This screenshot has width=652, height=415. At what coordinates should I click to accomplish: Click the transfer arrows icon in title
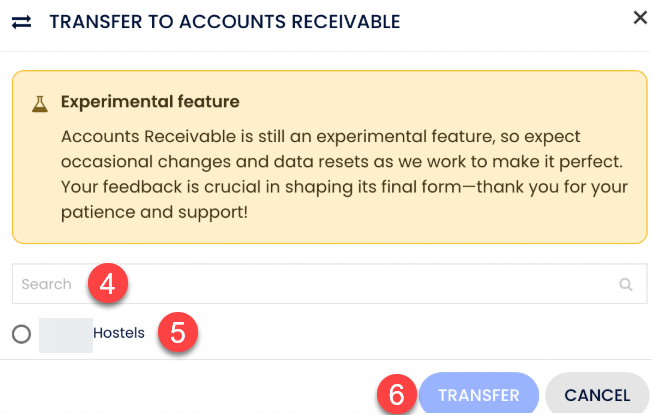tap(21, 21)
